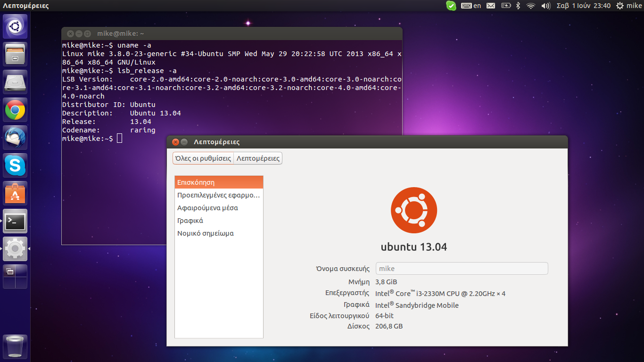Screen dimensions: 644x362
Task: Close the mike@mike terminal window
Action: click(70, 33)
